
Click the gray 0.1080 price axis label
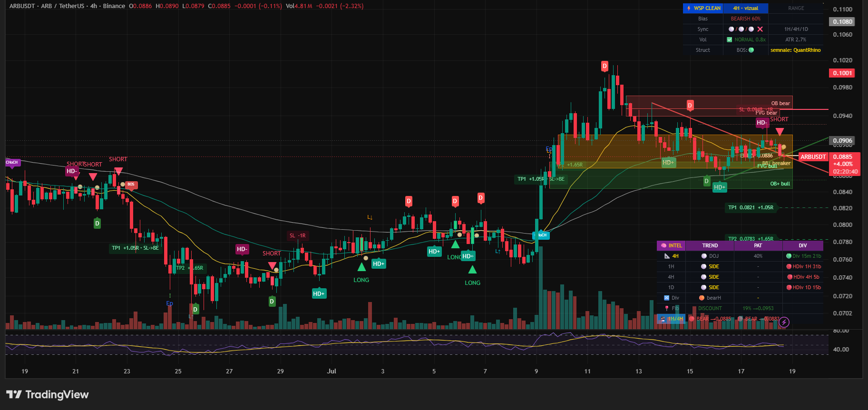[842, 22]
